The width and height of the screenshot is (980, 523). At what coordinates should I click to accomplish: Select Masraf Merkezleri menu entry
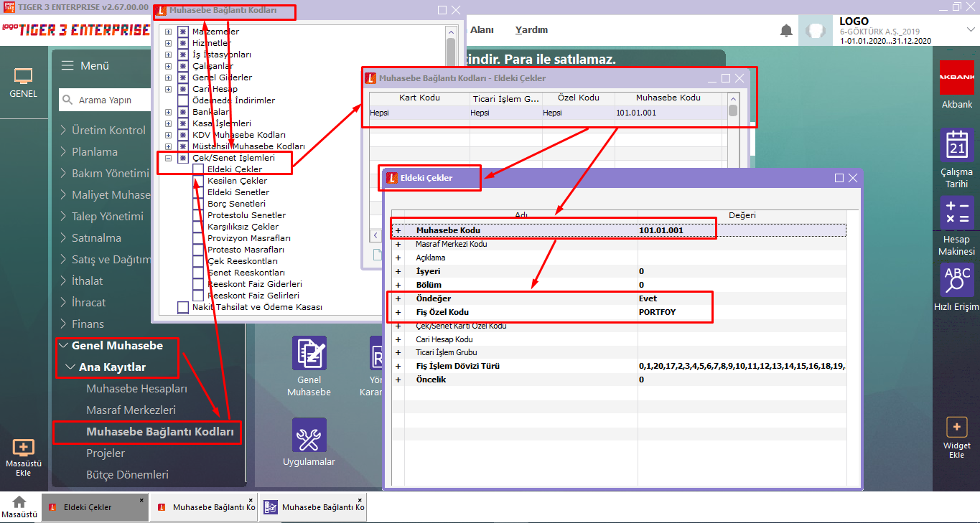pos(131,410)
